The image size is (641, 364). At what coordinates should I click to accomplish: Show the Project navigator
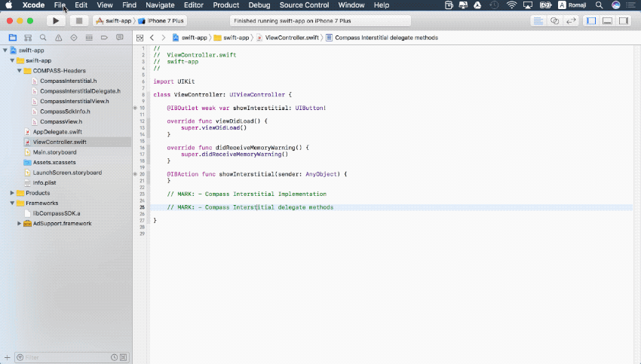[13, 38]
